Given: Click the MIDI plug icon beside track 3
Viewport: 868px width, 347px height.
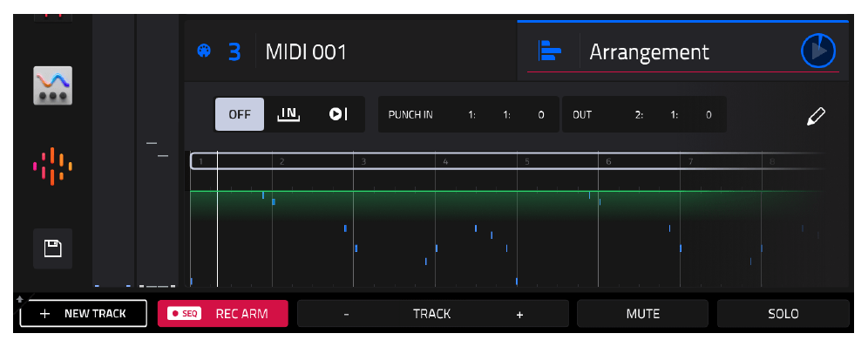Looking at the screenshot, I should click(x=204, y=51).
